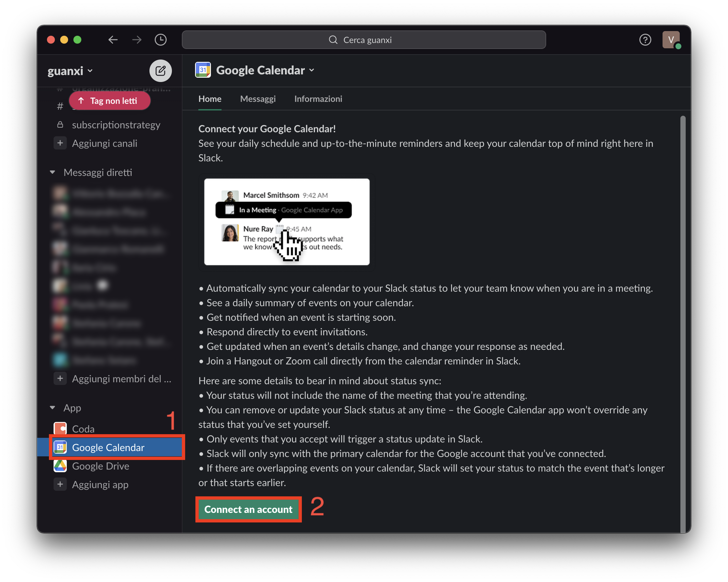Click the Google Calendar logo in header
The image size is (728, 582).
point(203,70)
